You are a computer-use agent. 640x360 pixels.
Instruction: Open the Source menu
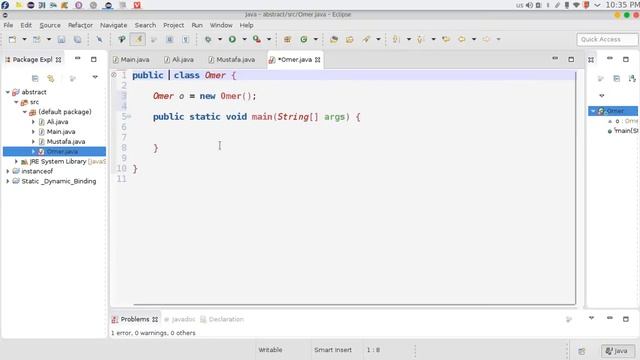50,25
